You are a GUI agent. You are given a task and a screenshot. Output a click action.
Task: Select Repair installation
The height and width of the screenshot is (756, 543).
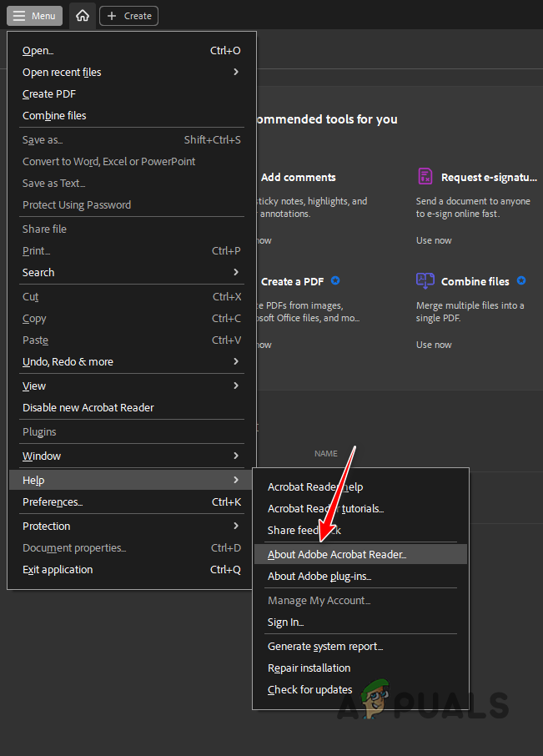(361, 668)
